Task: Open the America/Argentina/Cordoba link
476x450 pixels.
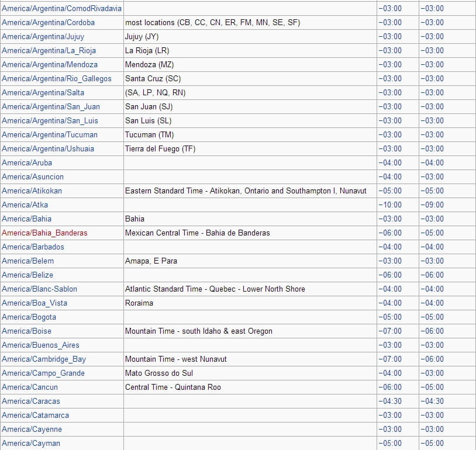Action: pyautogui.click(x=49, y=22)
